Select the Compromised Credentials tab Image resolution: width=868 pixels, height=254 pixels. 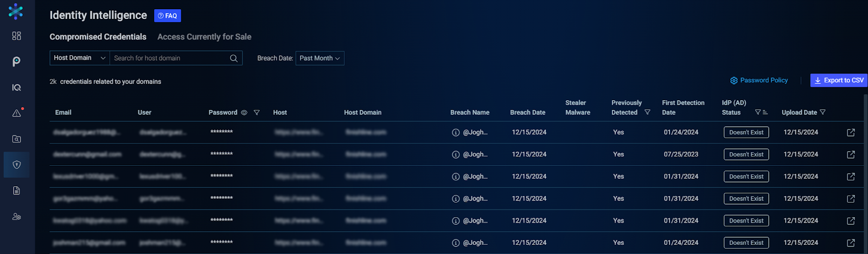tap(98, 37)
